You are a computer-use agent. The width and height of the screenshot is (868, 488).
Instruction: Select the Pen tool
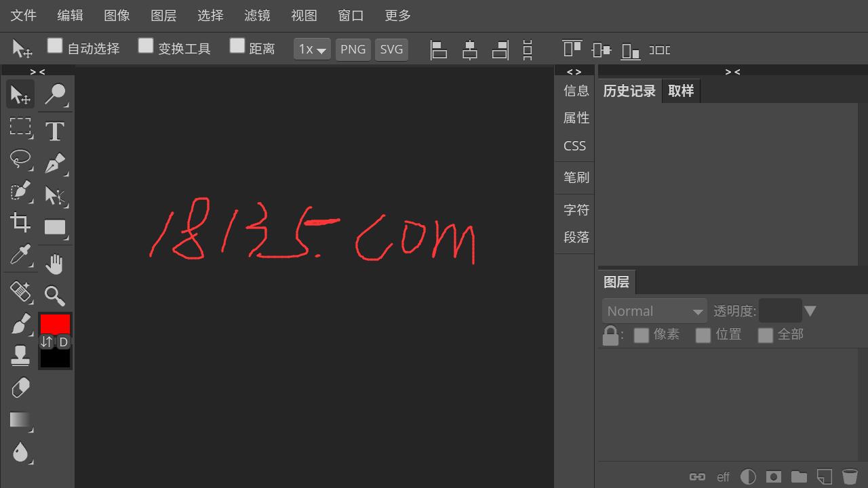(x=55, y=163)
